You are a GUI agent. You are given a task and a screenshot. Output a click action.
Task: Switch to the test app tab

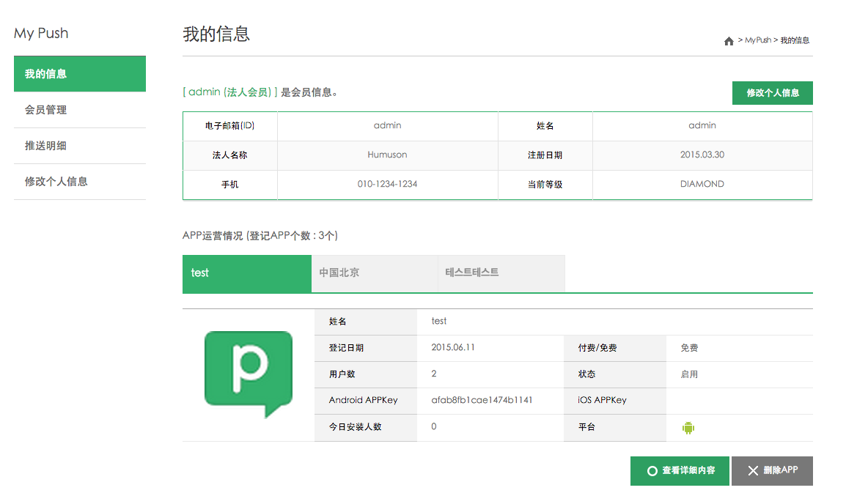click(x=247, y=274)
